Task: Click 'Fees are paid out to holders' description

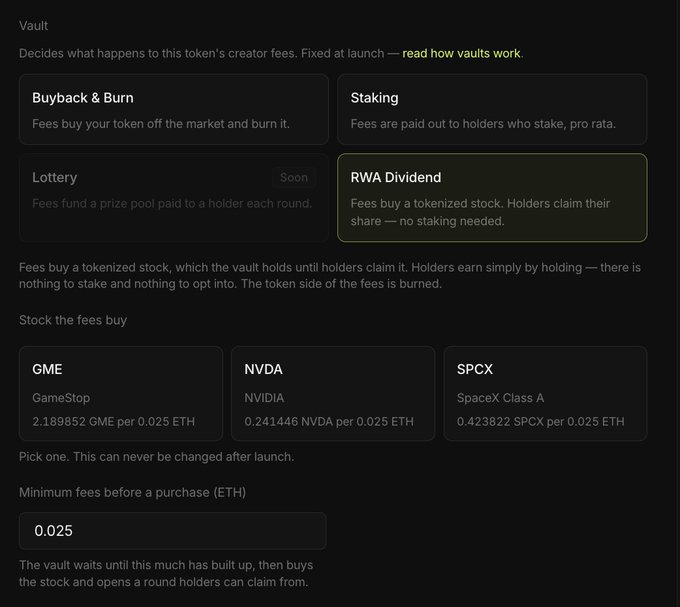Action: pos(483,124)
